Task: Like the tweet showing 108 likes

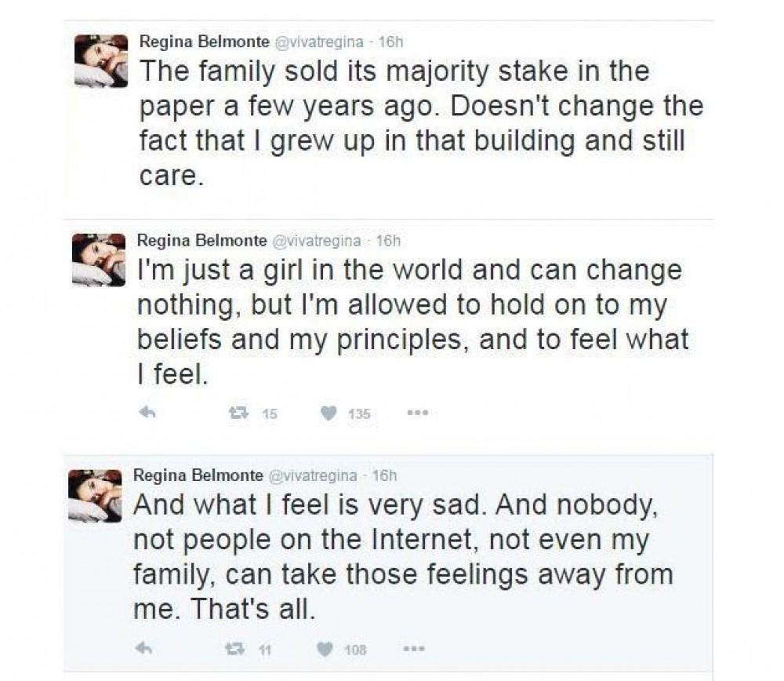Action: click(325, 650)
